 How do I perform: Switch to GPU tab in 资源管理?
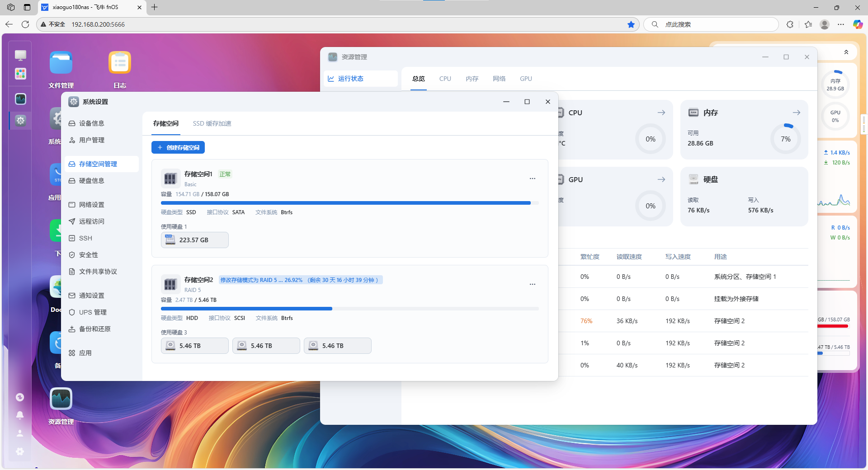(x=526, y=79)
